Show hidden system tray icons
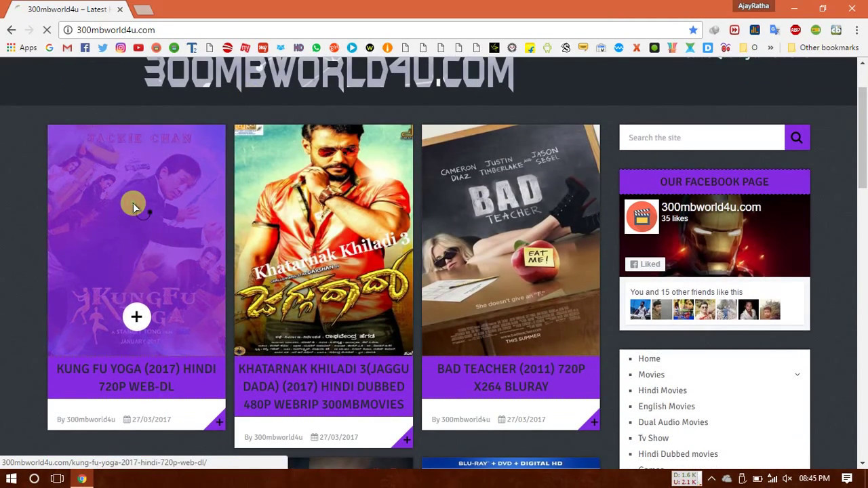The image size is (868, 488). (x=711, y=479)
